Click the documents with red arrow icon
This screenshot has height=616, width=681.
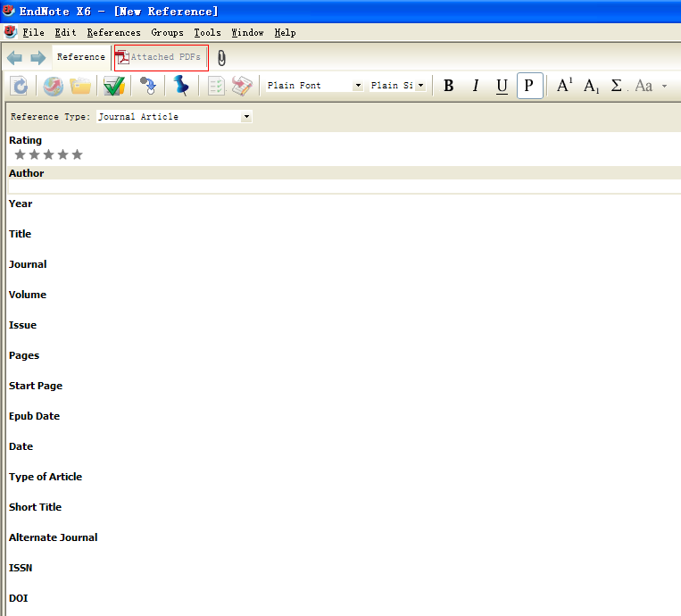pos(242,86)
